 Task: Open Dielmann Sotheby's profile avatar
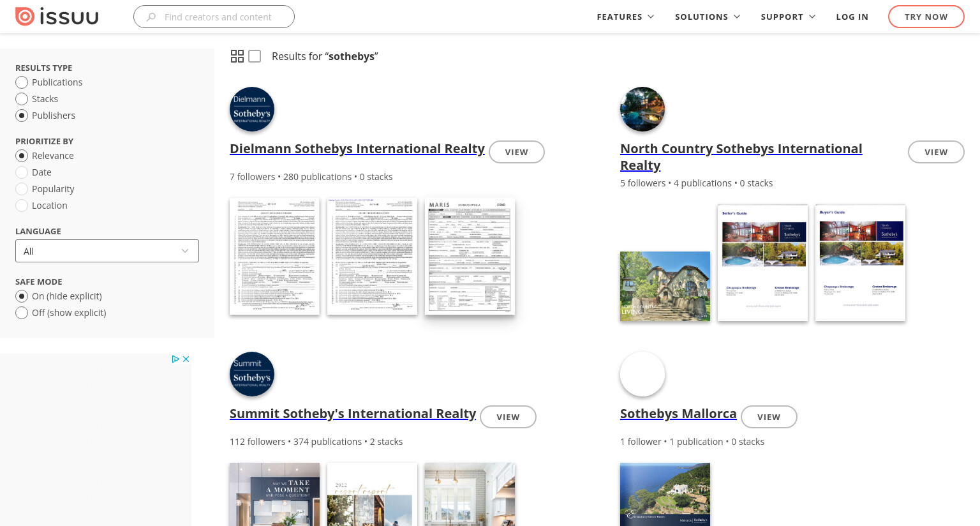252,109
